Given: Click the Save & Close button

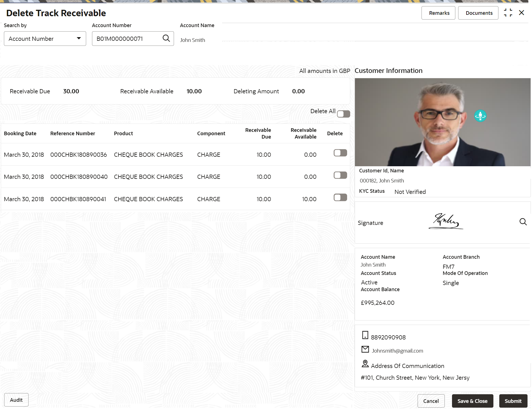Looking at the screenshot, I should 472,401.
